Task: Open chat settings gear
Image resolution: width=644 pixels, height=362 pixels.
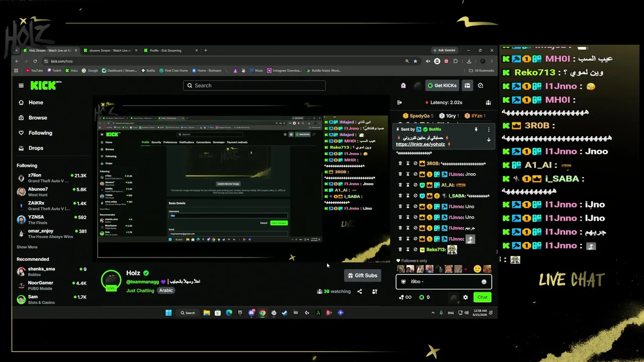Action: click(x=465, y=297)
